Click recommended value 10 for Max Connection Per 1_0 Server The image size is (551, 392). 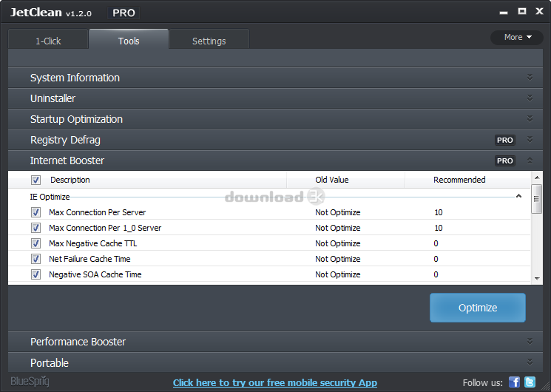pos(438,228)
